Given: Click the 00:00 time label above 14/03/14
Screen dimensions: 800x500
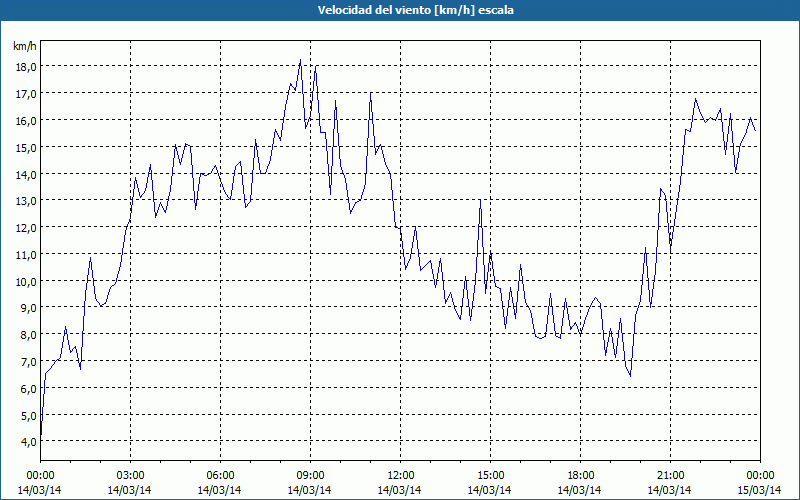Looking at the screenshot, I should click(x=40, y=476).
